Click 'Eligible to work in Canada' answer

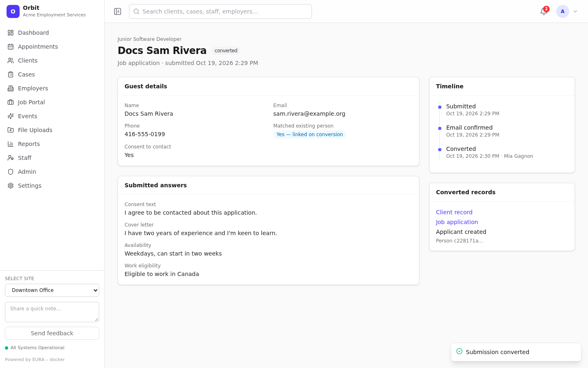click(x=162, y=274)
